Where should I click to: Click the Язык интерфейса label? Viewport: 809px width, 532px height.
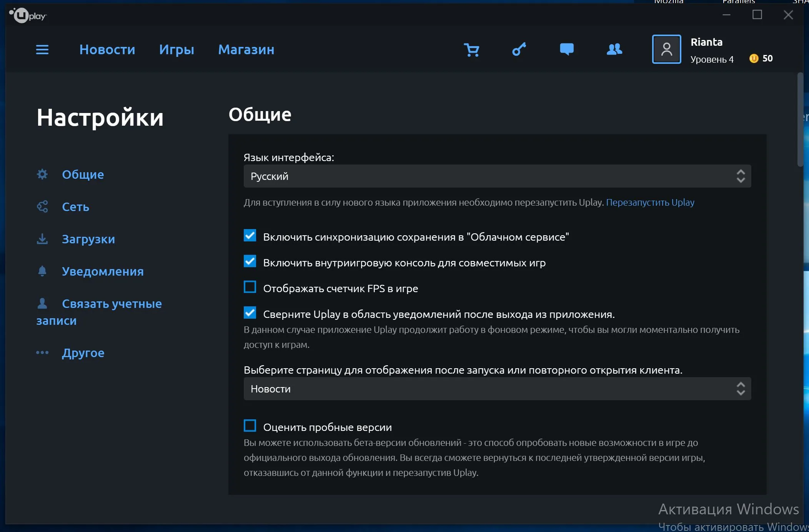click(x=289, y=157)
